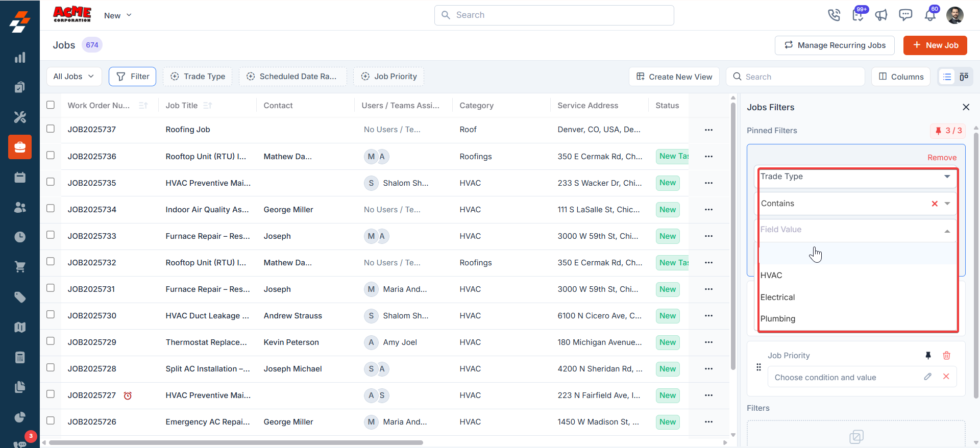Open the calculator sidebar icon
The width and height of the screenshot is (980, 448).
click(20, 357)
